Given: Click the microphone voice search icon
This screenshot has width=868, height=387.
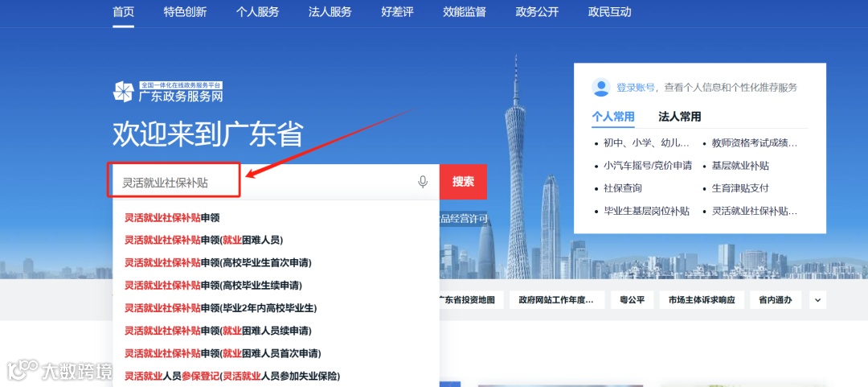Looking at the screenshot, I should [423, 182].
